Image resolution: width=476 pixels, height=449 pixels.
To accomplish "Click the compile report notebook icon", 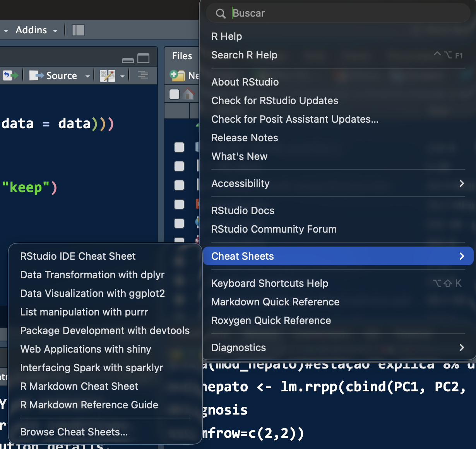I will (107, 75).
